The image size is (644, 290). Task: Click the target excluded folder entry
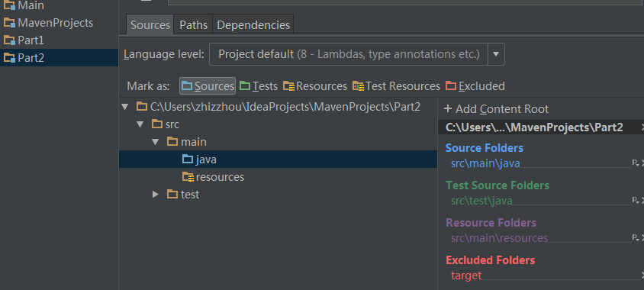tap(466, 275)
